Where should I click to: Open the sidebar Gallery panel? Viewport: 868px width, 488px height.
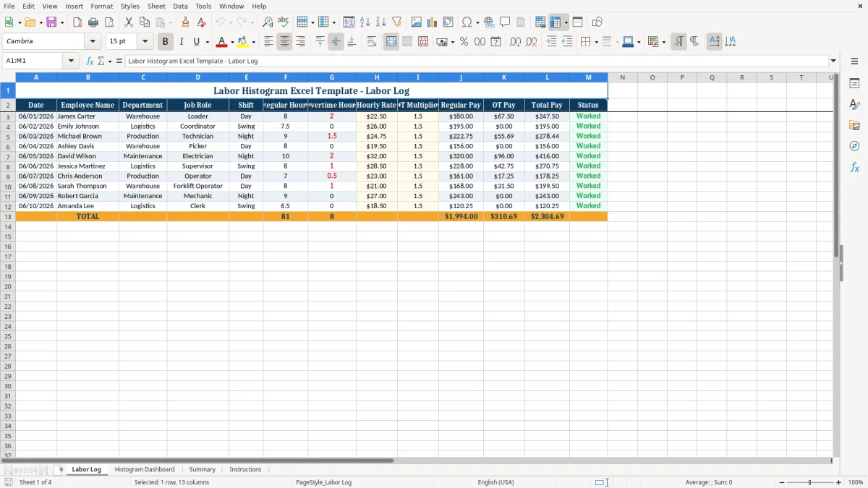click(x=854, y=125)
